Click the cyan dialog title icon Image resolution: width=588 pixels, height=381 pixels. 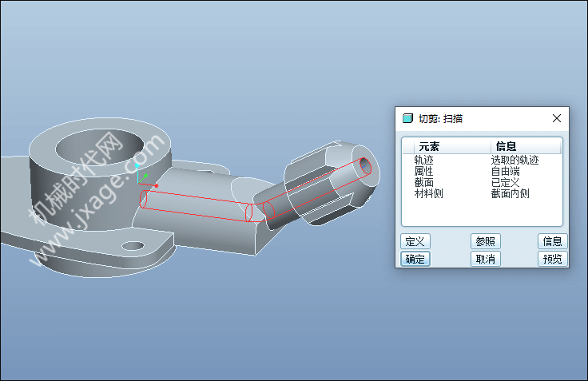tap(407, 118)
